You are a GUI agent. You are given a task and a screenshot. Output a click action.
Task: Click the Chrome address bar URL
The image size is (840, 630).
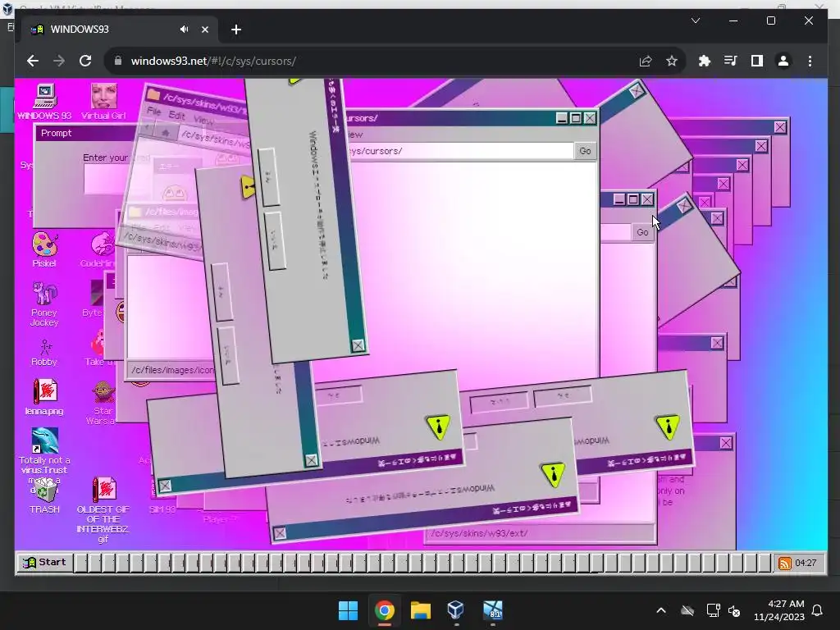(213, 61)
